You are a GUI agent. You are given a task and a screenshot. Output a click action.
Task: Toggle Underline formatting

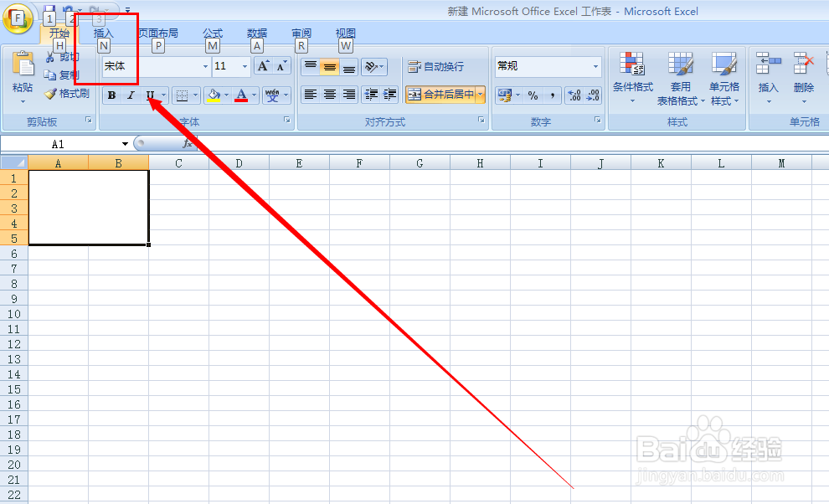tap(150, 95)
